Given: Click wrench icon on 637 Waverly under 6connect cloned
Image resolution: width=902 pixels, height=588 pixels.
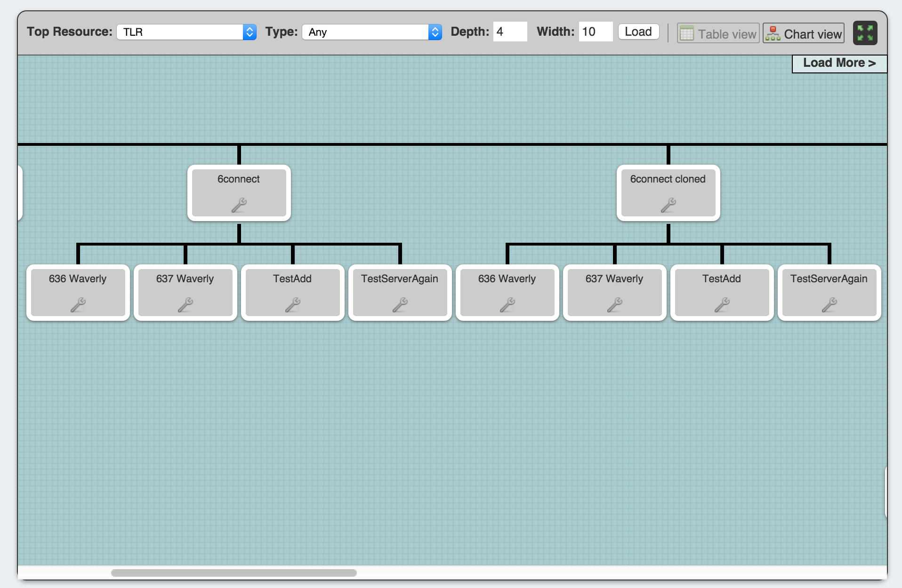Looking at the screenshot, I should pos(615,305).
